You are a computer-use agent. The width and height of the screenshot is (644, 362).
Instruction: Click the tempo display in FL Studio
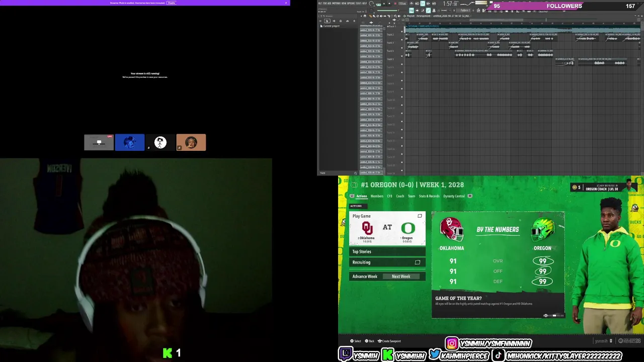tap(403, 4)
